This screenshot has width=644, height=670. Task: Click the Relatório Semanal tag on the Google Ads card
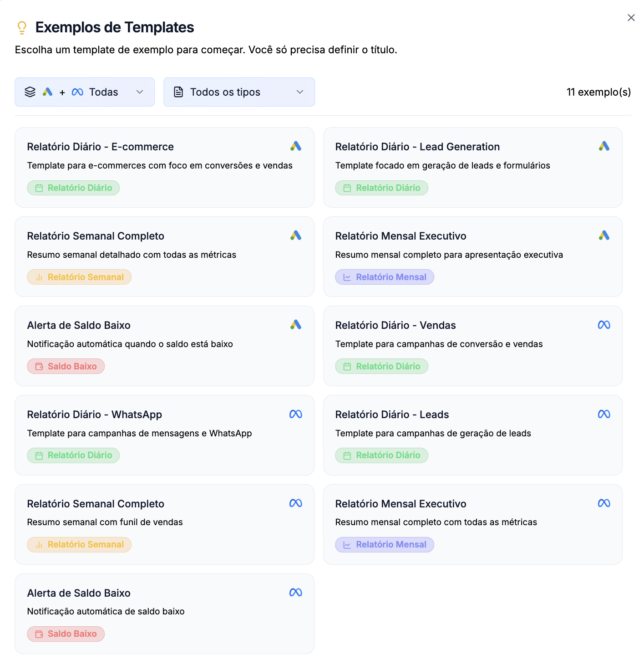(79, 277)
